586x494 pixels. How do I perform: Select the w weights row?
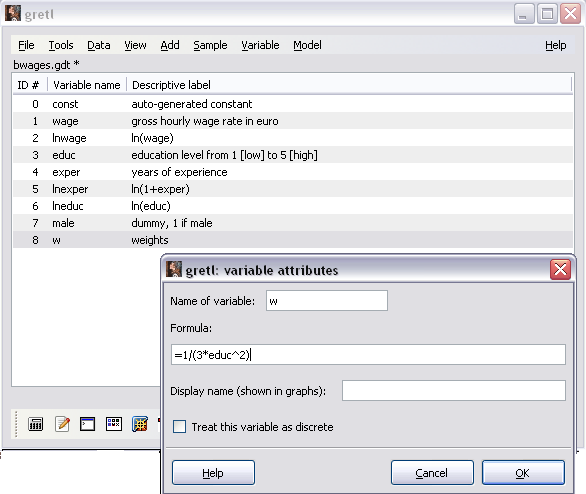(293, 240)
